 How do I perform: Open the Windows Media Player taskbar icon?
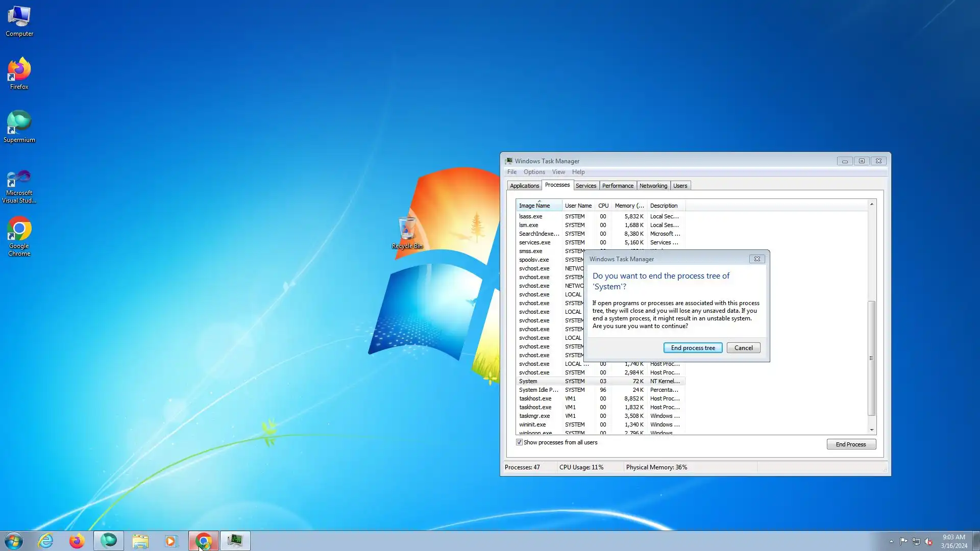tap(171, 541)
